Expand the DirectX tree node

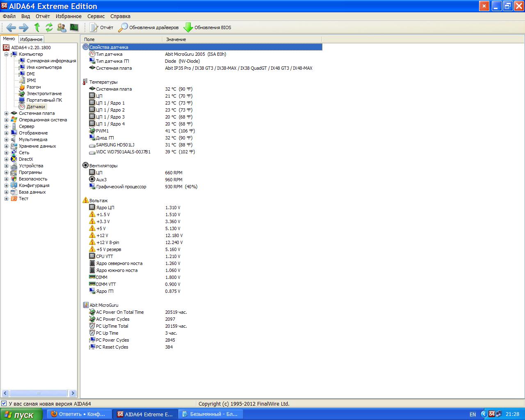point(6,159)
